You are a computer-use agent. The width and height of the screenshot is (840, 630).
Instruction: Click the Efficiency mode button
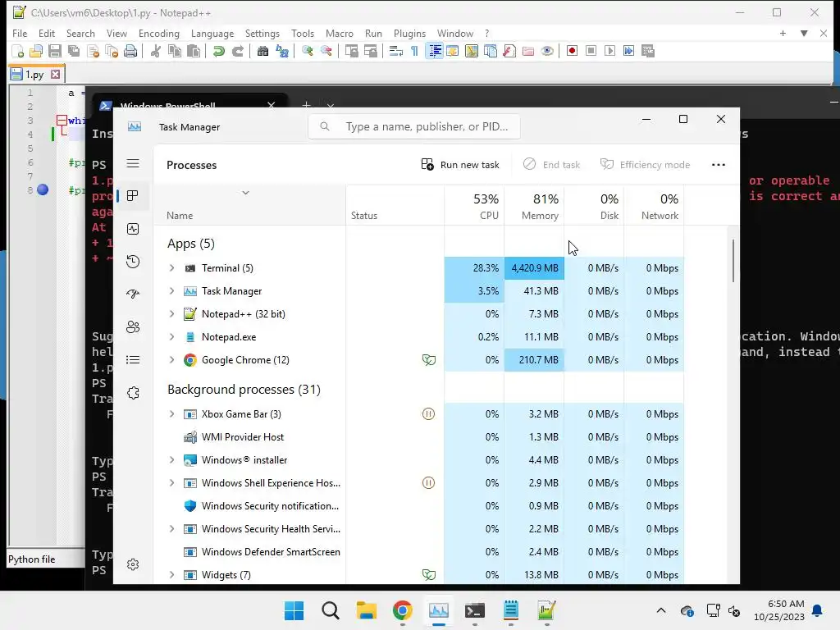pos(645,164)
